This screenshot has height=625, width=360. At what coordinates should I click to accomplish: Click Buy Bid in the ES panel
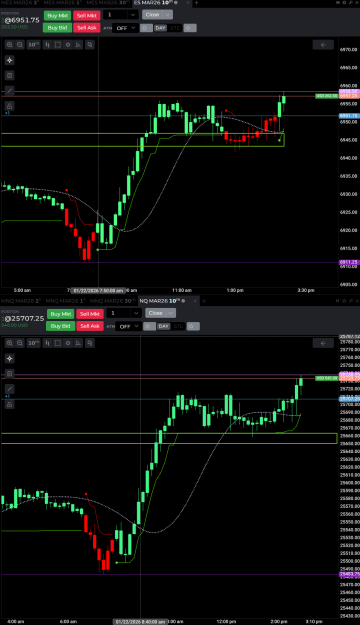pyautogui.click(x=57, y=28)
